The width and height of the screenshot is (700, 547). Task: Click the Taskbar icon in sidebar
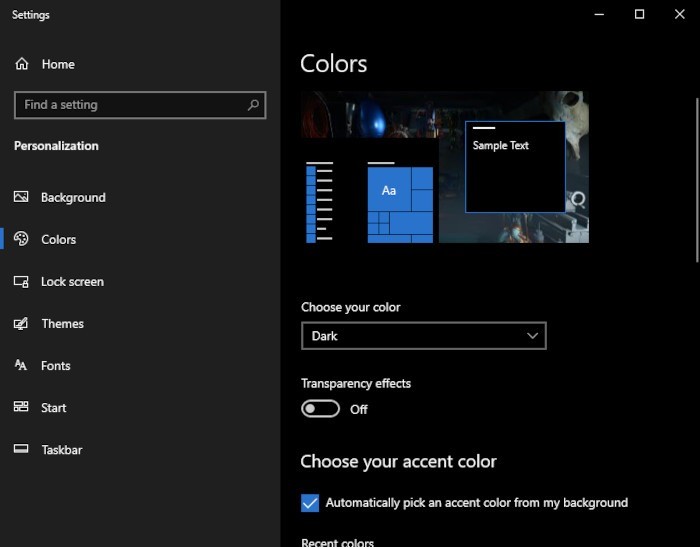coord(21,450)
